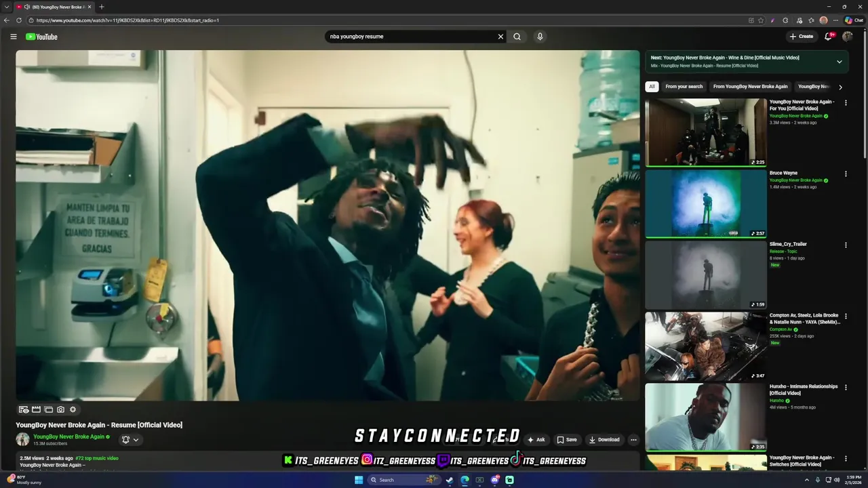Viewport: 868px width, 488px height.
Task: Click the browser address bar URL
Action: [x=127, y=20]
